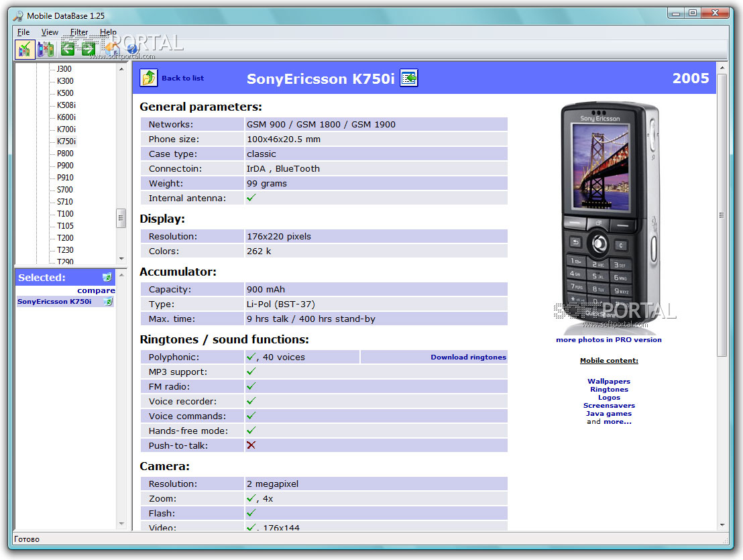Click the compare link
Viewport: 743px width, 560px height.
pyautogui.click(x=96, y=290)
